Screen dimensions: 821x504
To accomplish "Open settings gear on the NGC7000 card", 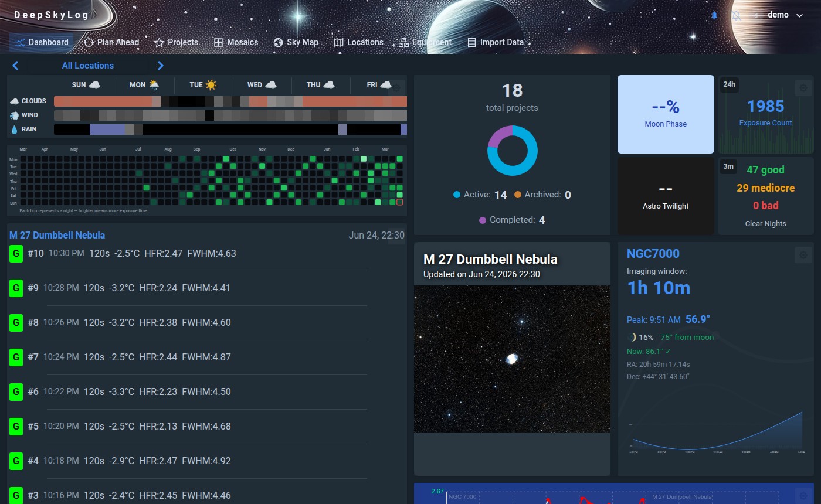I will 802,254.
